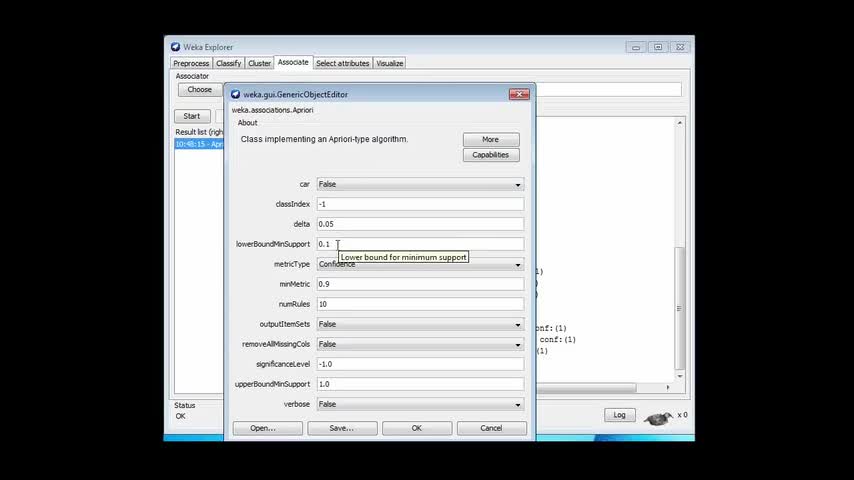The width and height of the screenshot is (854, 480).
Task: Click the significanceLevel input field
Action: 420,364
